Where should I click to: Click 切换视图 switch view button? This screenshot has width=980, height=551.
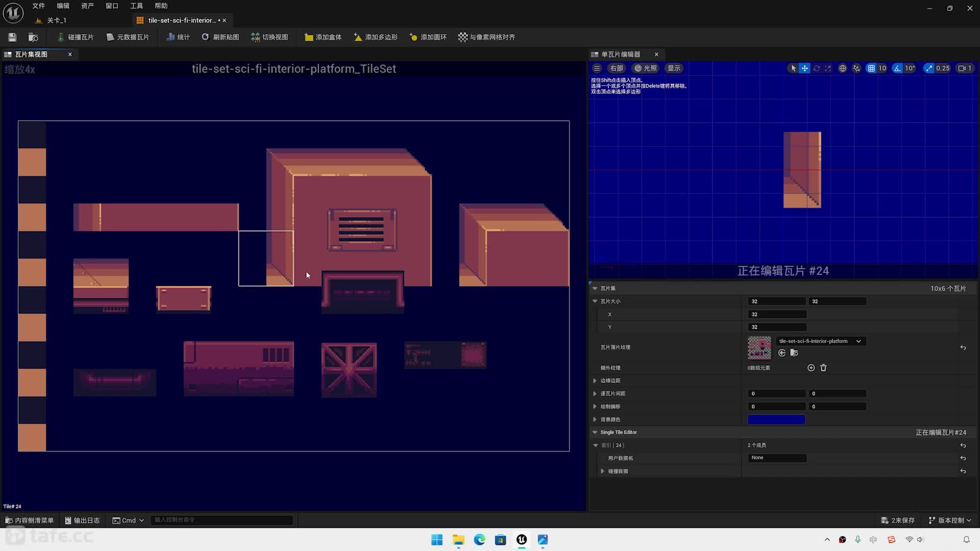269,37
